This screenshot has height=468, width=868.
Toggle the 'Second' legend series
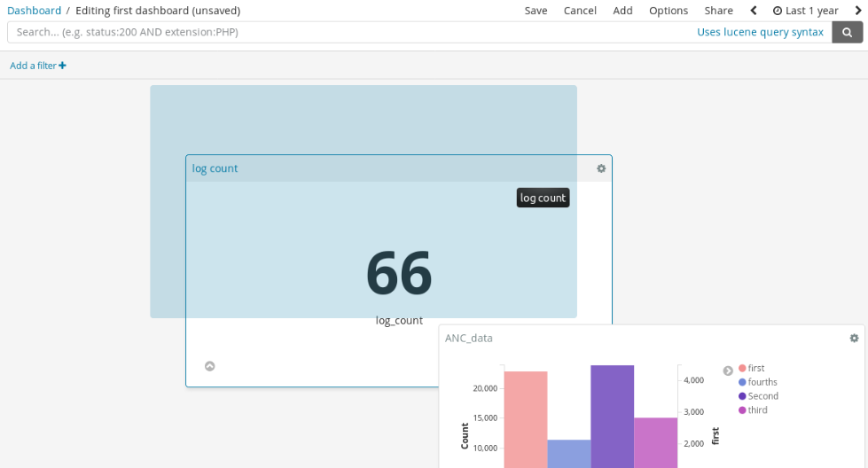(x=762, y=396)
